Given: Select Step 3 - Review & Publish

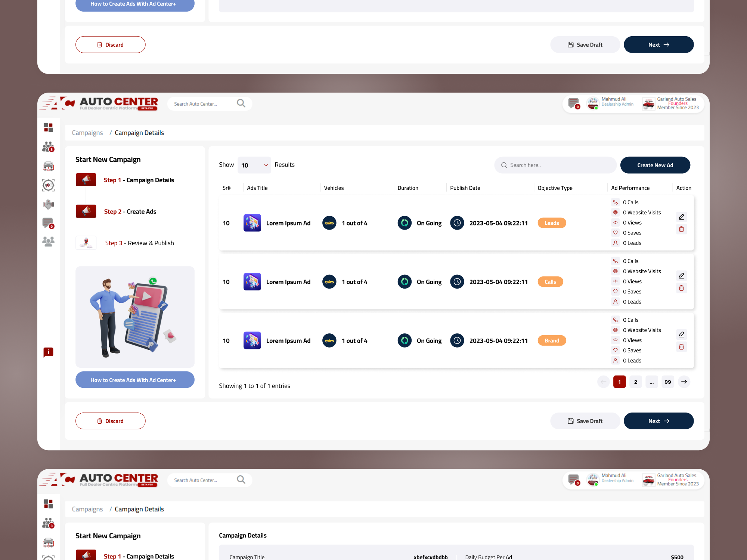Looking at the screenshot, I should pos(139,243).
